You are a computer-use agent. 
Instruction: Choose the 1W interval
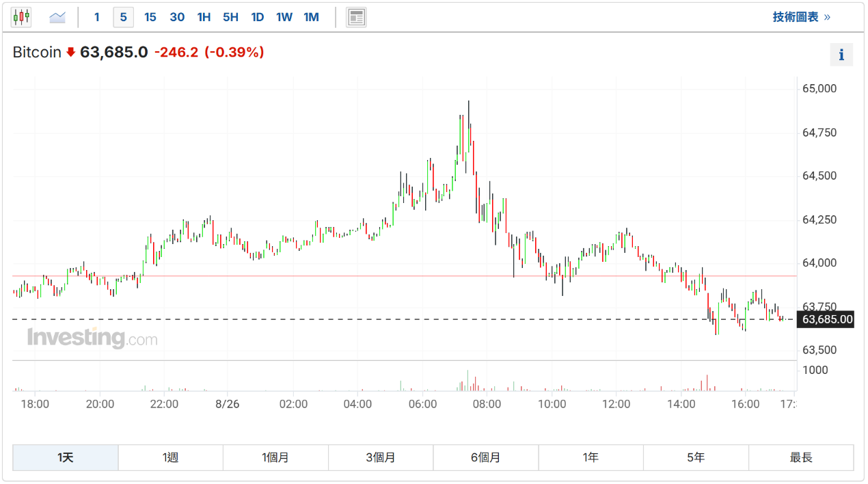pos(284,17)
